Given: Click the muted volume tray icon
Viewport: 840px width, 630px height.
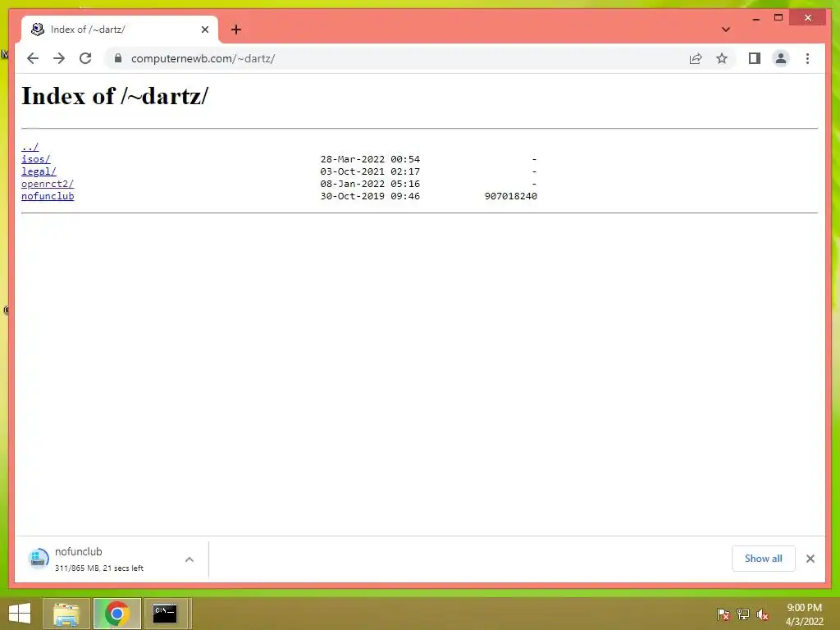Looking at the screenshot, I should pos(762,614).
